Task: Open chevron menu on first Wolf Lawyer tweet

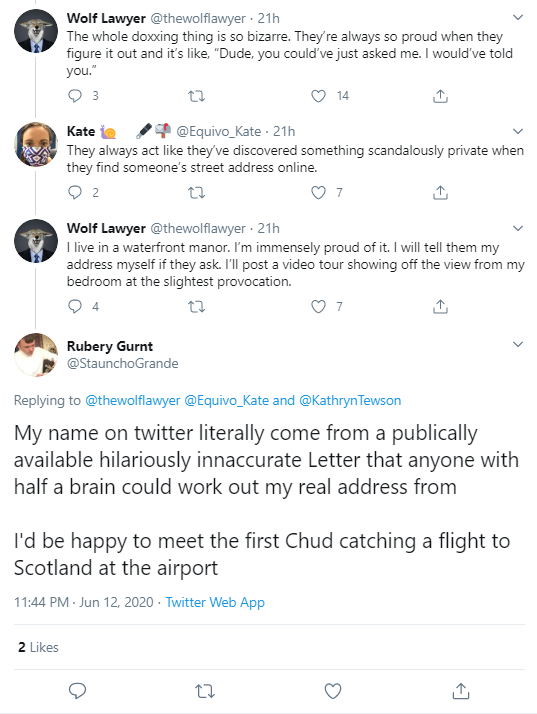Action: 518,18
